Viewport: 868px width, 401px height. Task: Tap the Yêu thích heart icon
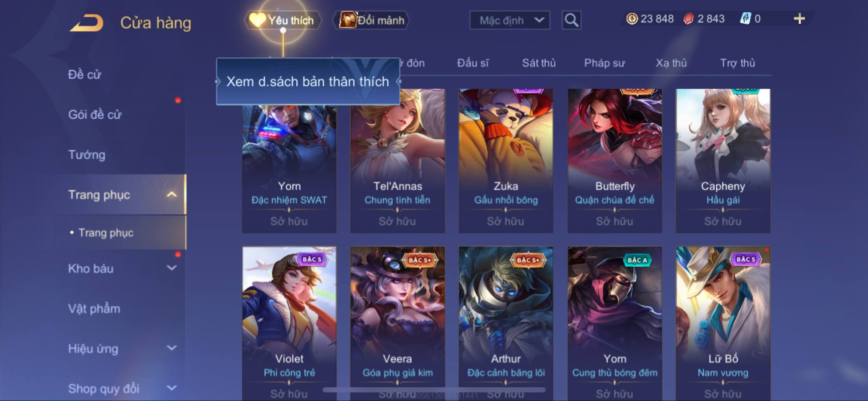(x=257, y=19)
